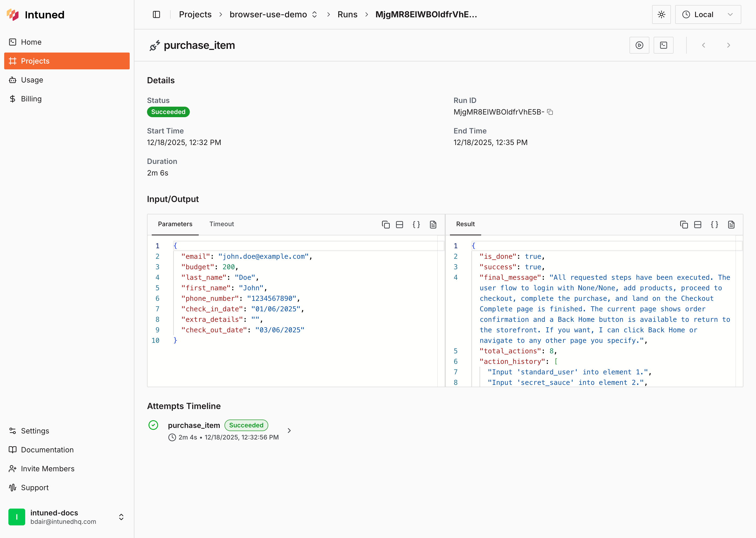This screenshot has height=538, width=756.
Task: Expand the purchase_item attempt chevron
Action: [289, 430]
